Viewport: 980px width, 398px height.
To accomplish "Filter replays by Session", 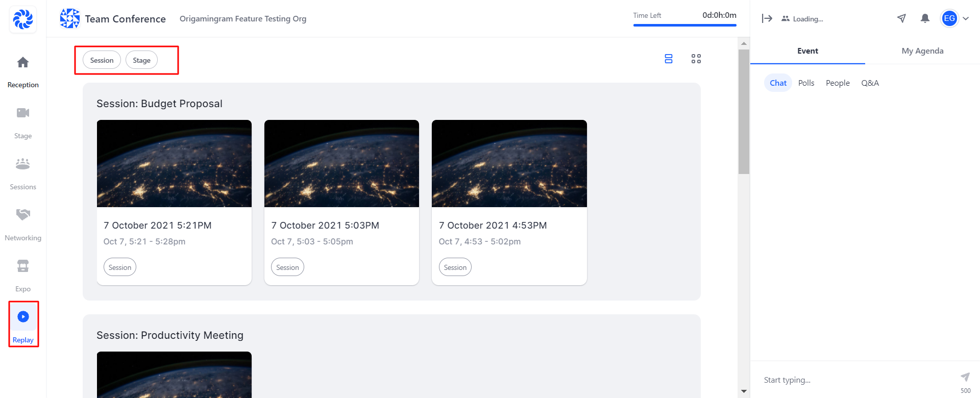I will [x=102, y=60].
